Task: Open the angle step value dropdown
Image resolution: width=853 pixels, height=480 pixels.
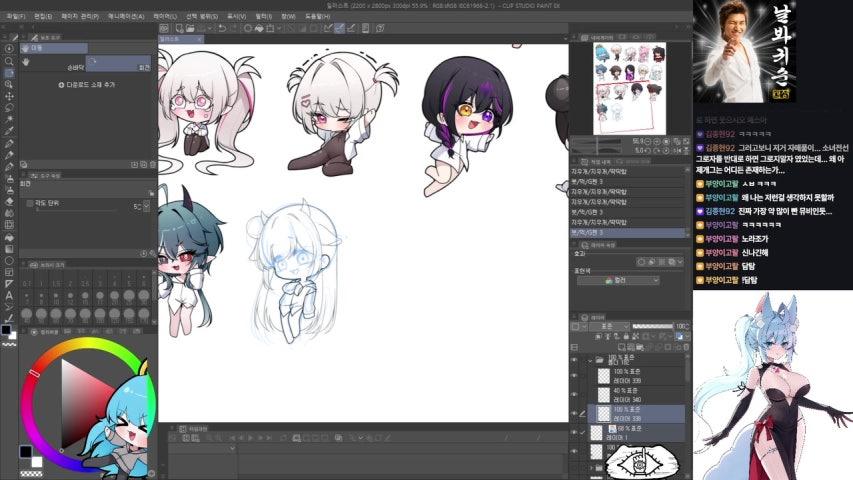Action: [148, 206]
